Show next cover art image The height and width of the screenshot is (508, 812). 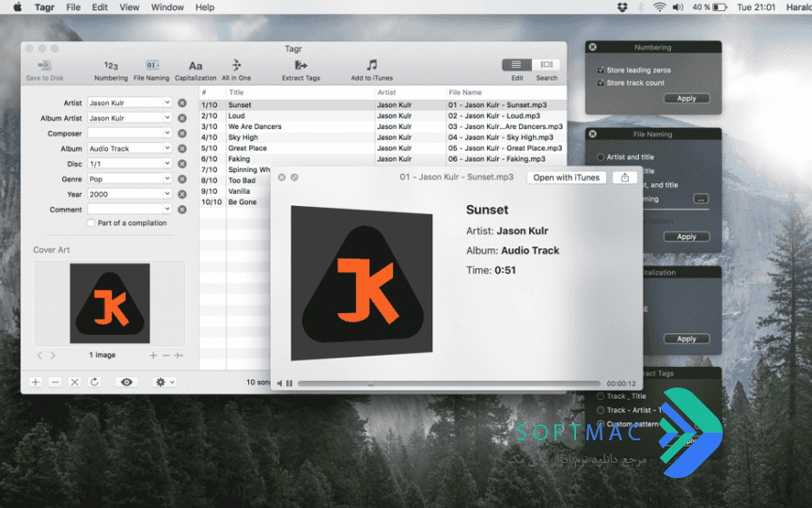point(53,355)
